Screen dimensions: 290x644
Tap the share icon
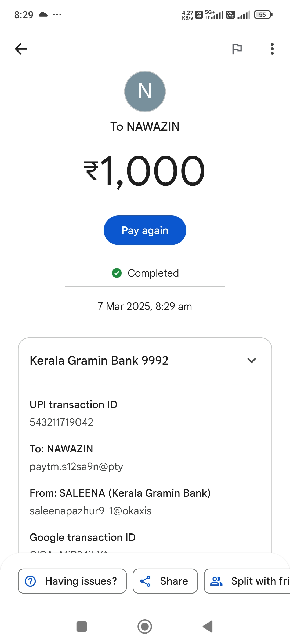pos(145,581)
